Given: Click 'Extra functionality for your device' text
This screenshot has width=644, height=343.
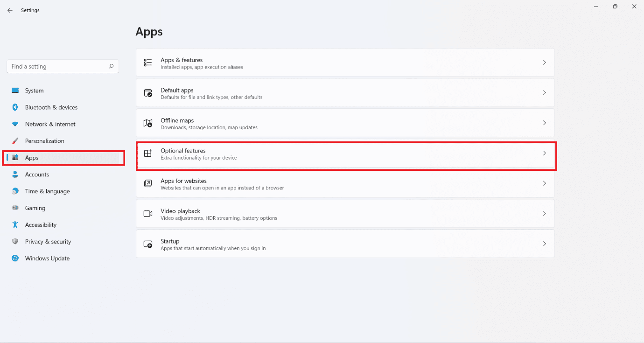Looking at the screenshot, I should [x=199, y=158].
